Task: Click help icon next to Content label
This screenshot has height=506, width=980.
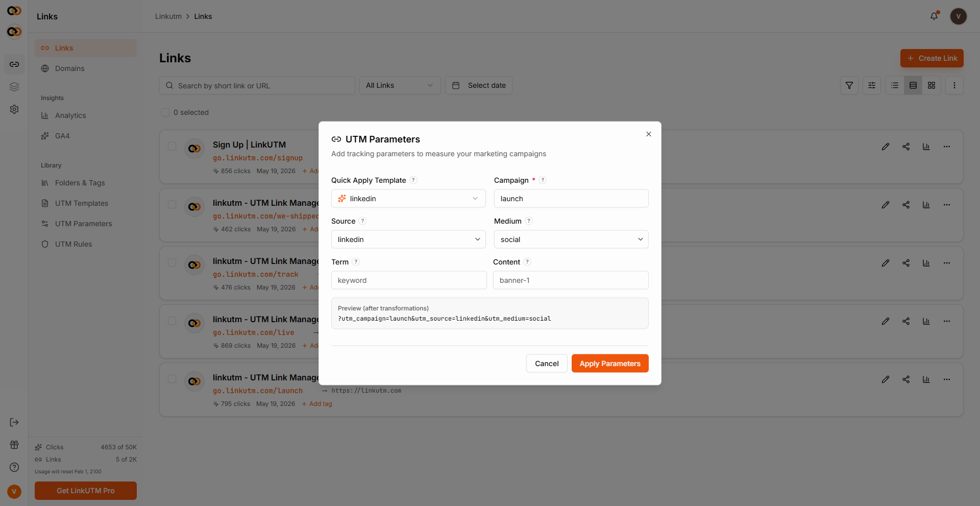Action: point(527,262)
